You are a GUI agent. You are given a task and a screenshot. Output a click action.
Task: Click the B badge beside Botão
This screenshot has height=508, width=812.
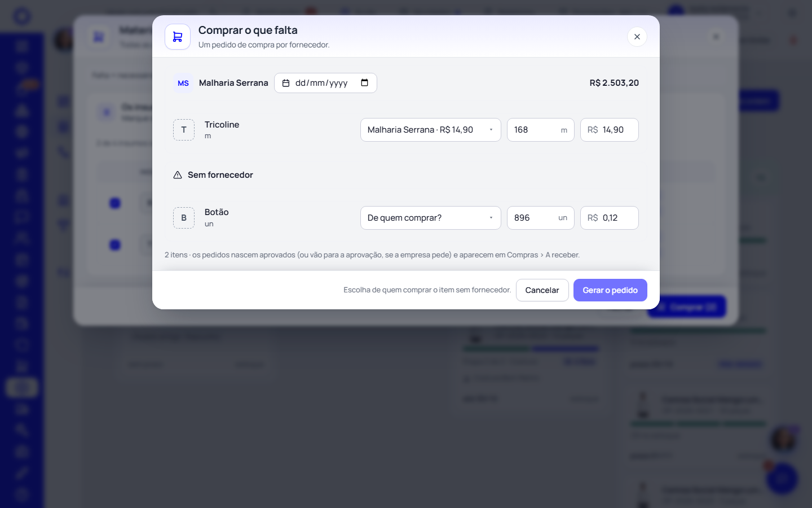click(x=184, y=218)
